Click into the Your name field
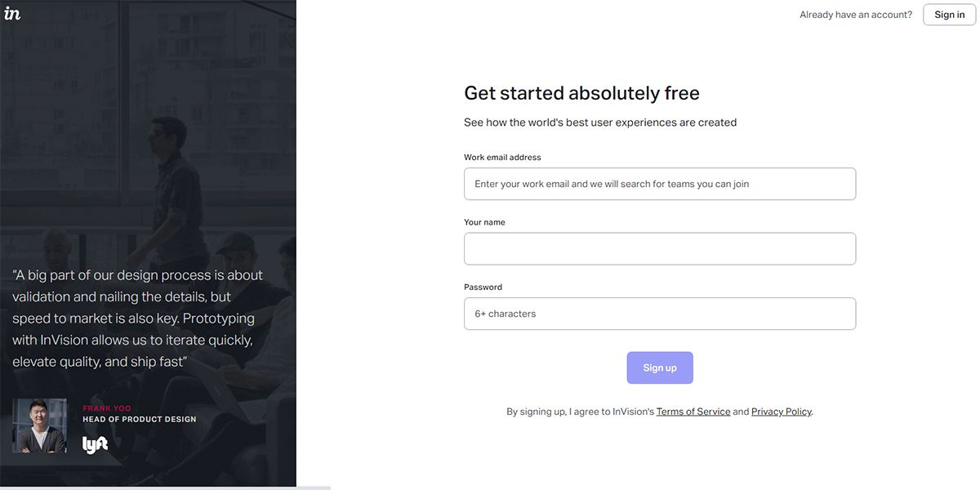The height and width of the screenshot is (490, 980). click(659, 248)
